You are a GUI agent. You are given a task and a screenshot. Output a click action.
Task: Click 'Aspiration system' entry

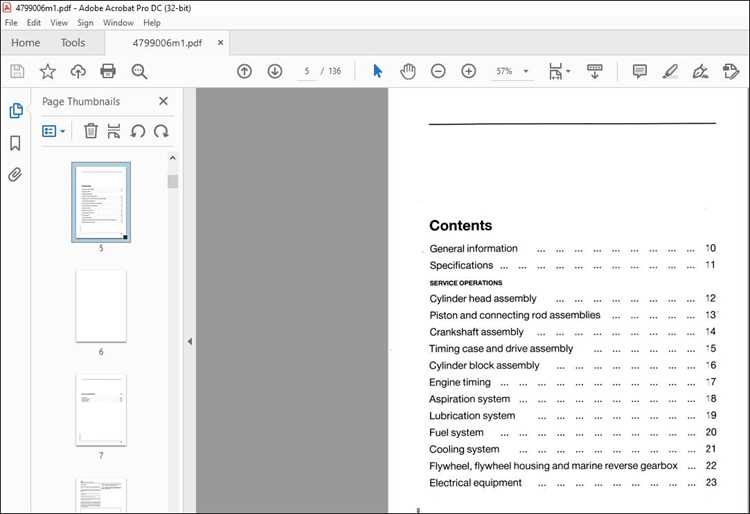[469, 399]
